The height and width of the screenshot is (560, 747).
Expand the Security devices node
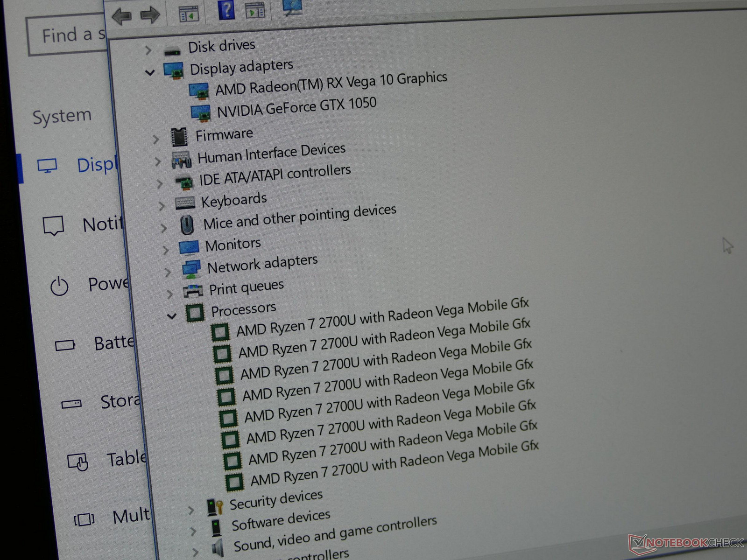[190, 510]
